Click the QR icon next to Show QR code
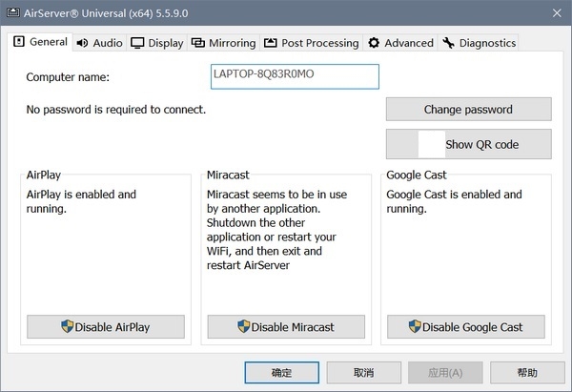Viewport: 572px width, 392px height. point(431,145)
